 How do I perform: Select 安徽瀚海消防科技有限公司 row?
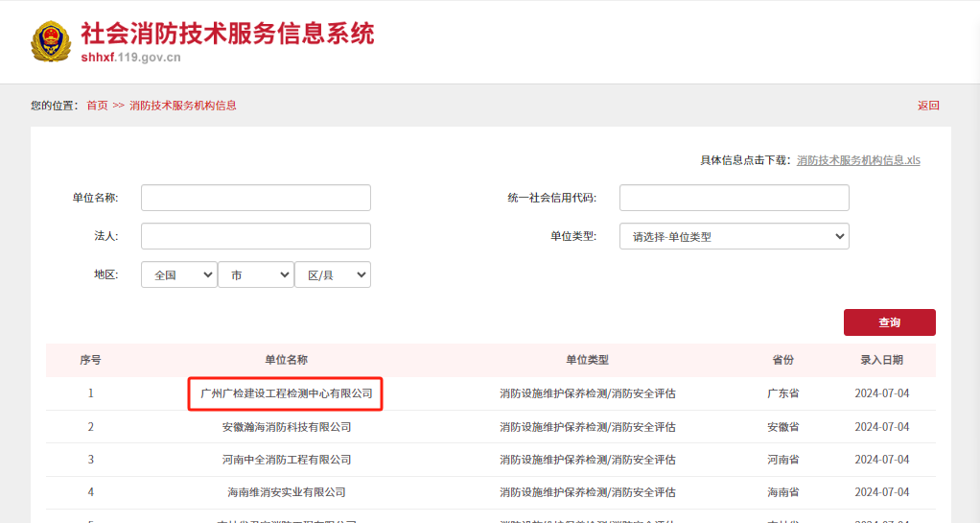point(286,427)
